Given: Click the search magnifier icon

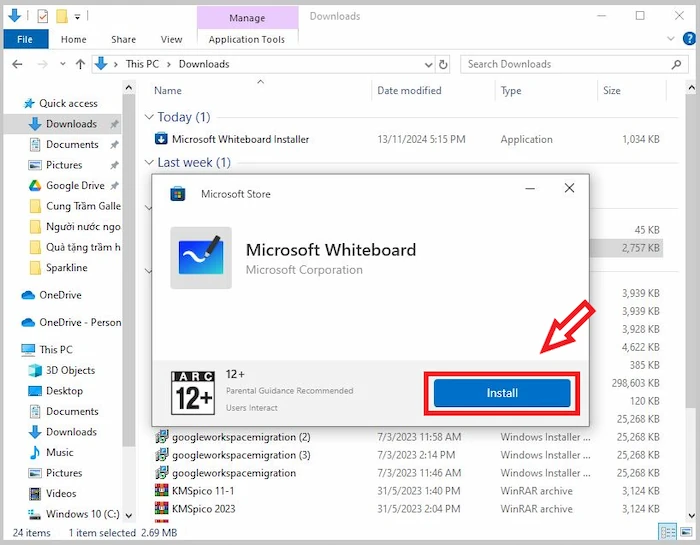Looking at the screenshot, I should click(676, 64).
